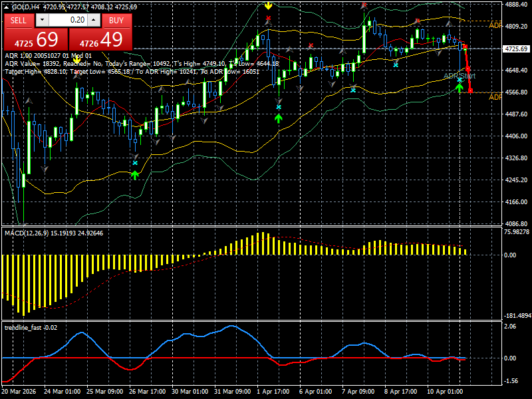The image size is (532, 399).
Task: Click the MACD(12,26,9) indicator label
Action: tap(54, 233)
